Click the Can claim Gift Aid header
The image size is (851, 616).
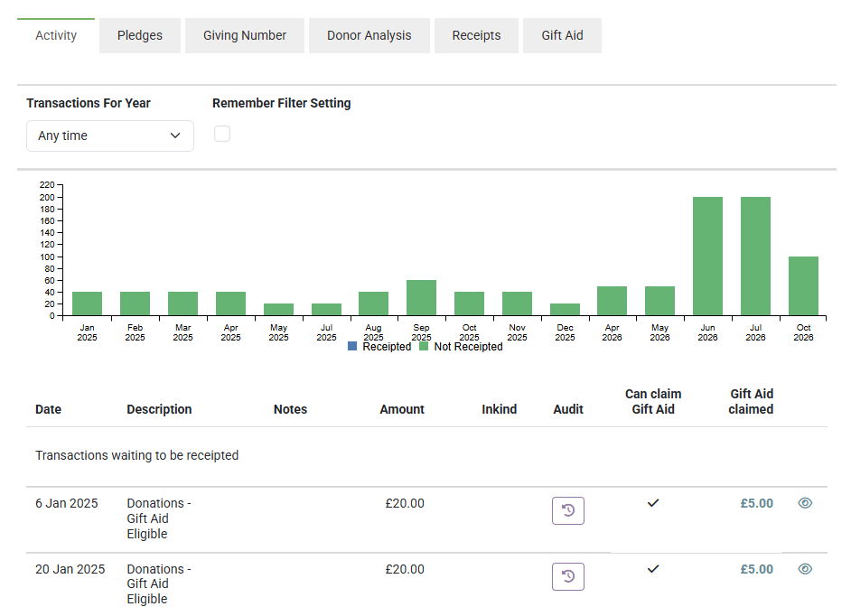tap(653, 402)
